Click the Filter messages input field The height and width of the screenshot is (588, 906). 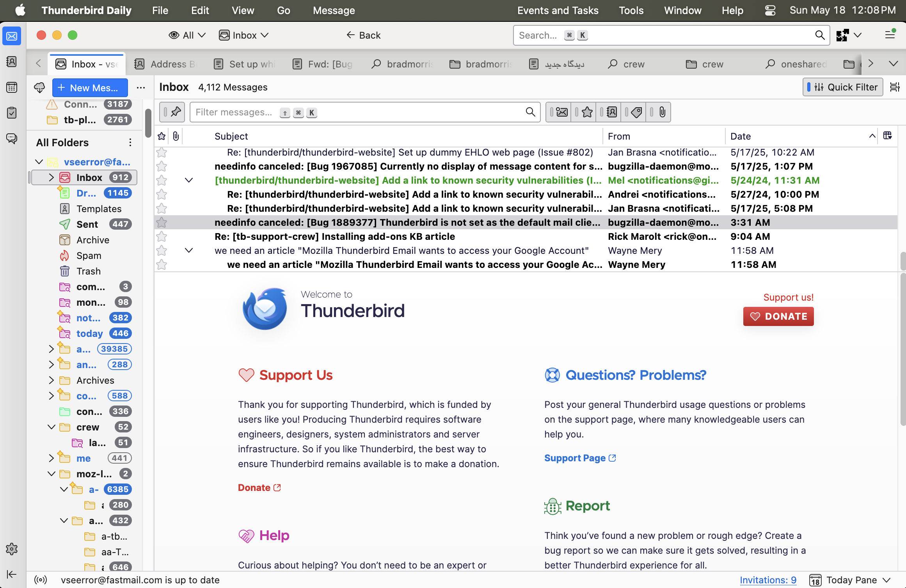[x=365, y=112]
